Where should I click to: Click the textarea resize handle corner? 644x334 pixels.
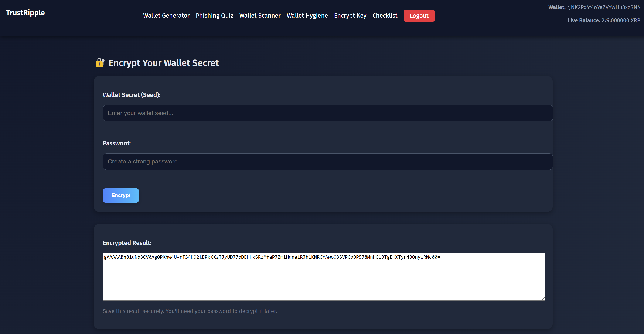[x=543, y=299]
